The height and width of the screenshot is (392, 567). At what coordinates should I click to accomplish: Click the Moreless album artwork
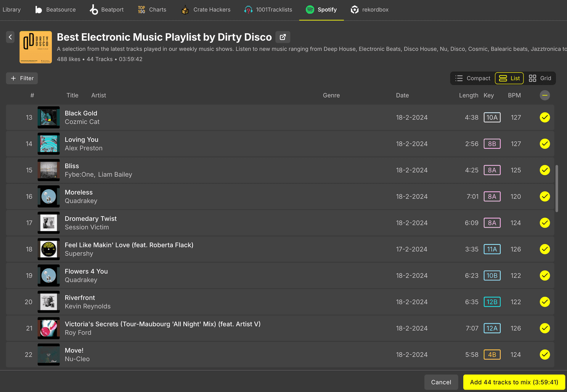pyautogui.click(x=48, y=196)
